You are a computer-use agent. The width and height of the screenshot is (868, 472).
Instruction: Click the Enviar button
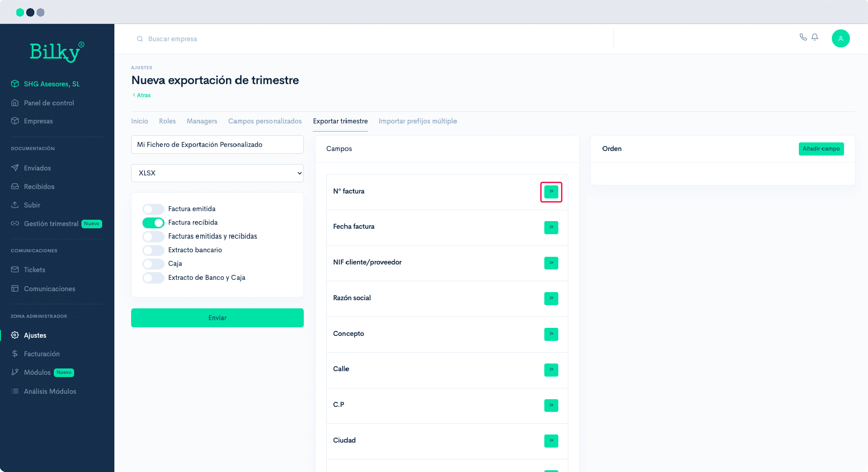(217, 318)
